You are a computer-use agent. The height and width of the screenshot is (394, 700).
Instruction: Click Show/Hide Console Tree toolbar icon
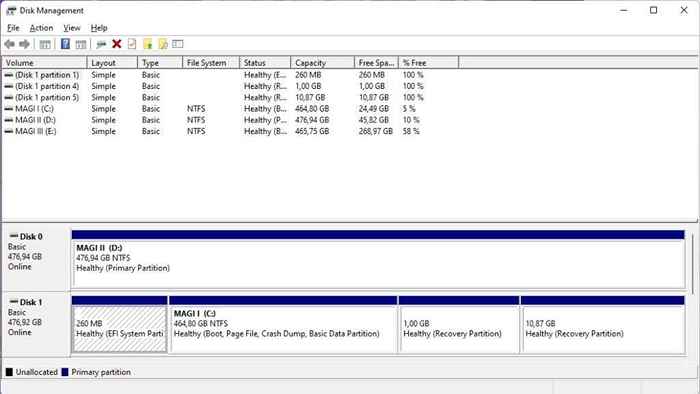pyautogui.click(x=45, y=44)
